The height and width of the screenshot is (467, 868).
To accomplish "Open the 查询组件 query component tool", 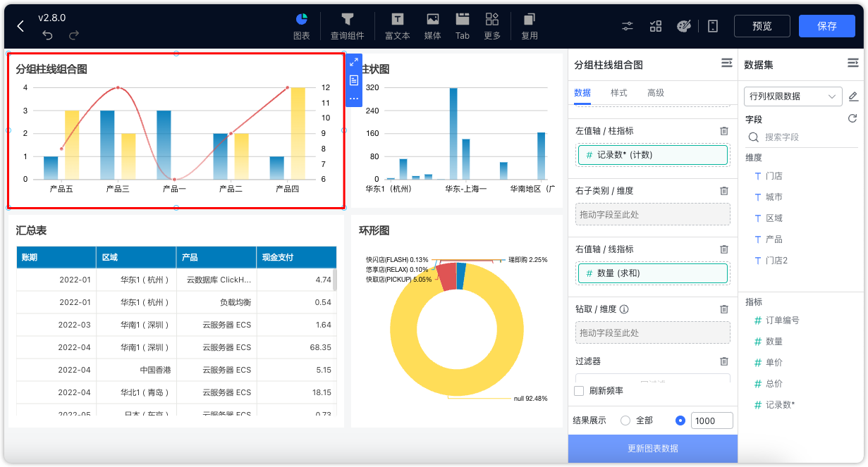I will click(x=348, y=26).
